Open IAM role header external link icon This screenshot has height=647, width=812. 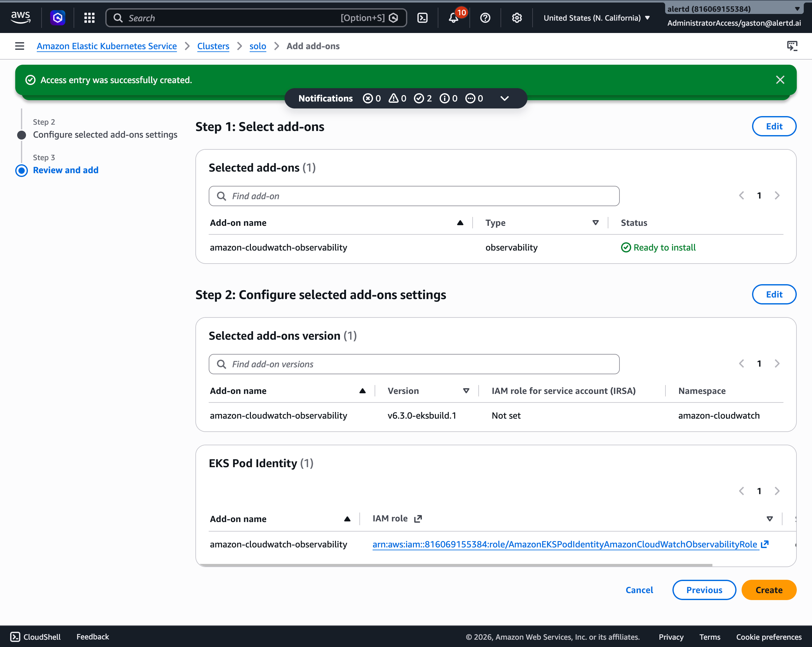pos(418,519)
